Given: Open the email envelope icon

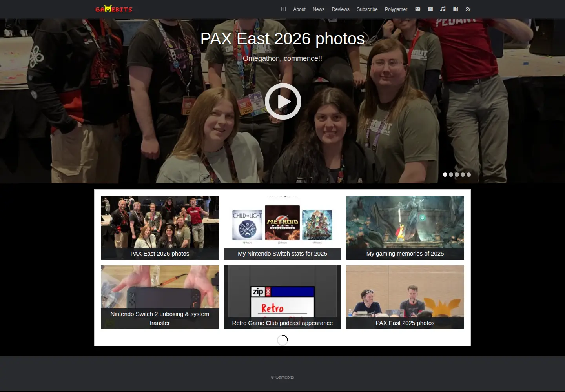Looking at the screenshot, I should point(418,9).
